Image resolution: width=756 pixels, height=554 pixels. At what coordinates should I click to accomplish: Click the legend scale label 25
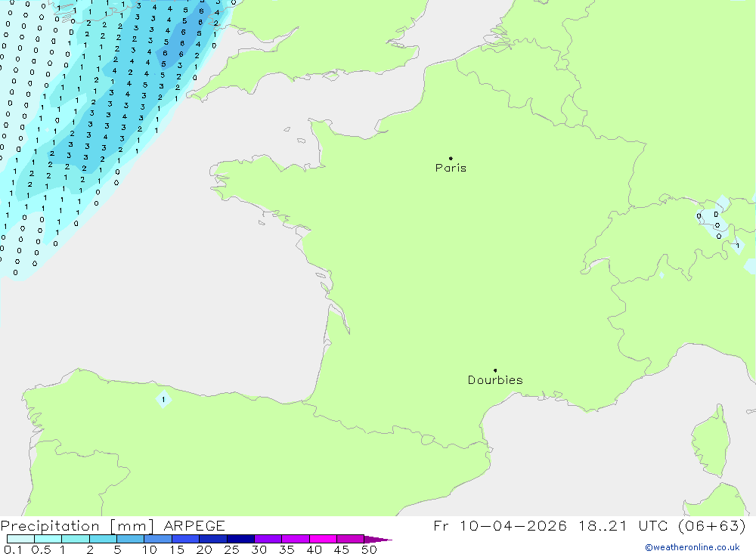[232, 549]
